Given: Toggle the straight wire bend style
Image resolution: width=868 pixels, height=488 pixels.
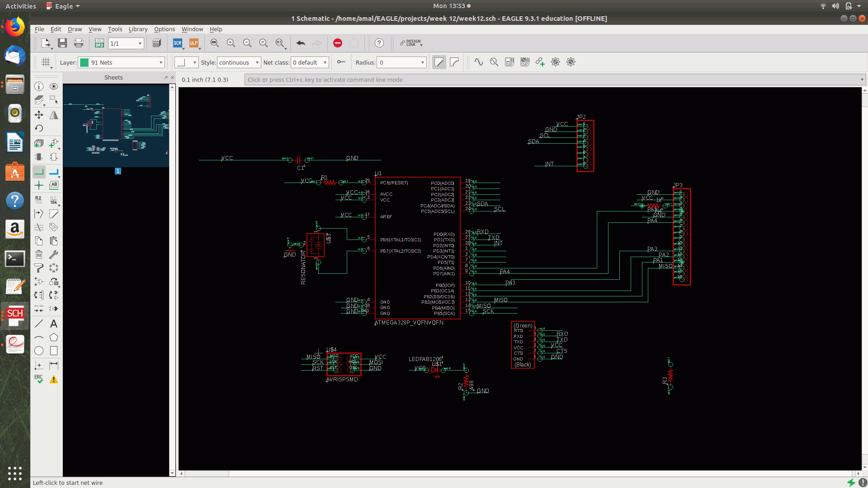Looking at the screenshot, I should 439,62.
